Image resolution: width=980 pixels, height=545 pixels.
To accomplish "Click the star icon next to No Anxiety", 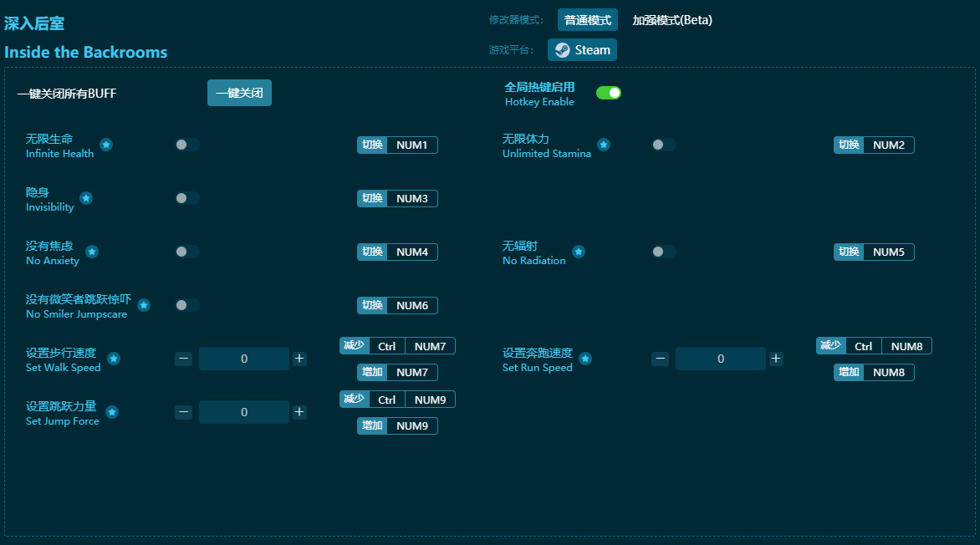I will [92, 252].
